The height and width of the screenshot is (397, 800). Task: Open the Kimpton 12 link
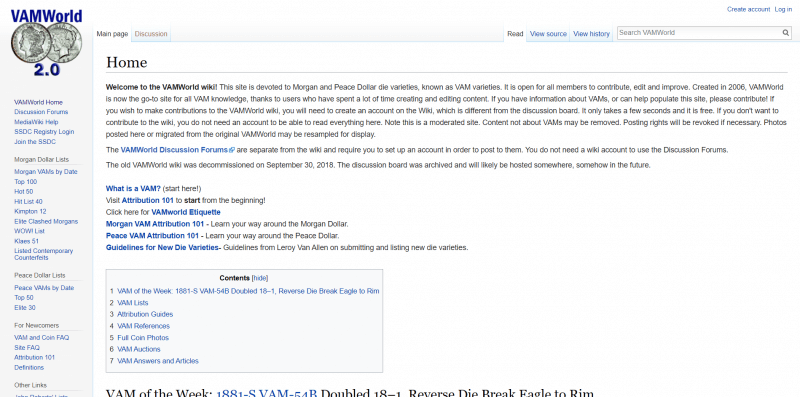point(30,211)
